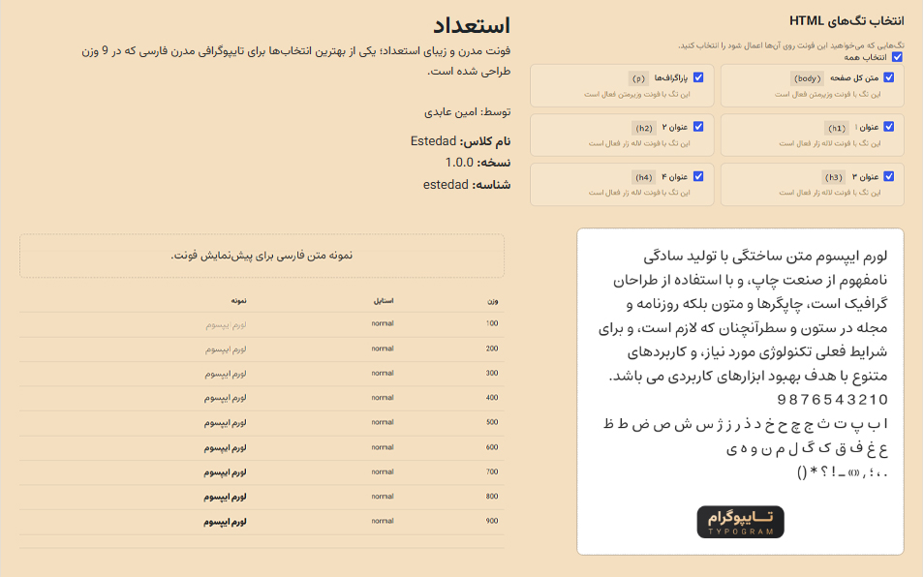
Task: Click the version value '1.0.0'
Action: click(459, 163)
